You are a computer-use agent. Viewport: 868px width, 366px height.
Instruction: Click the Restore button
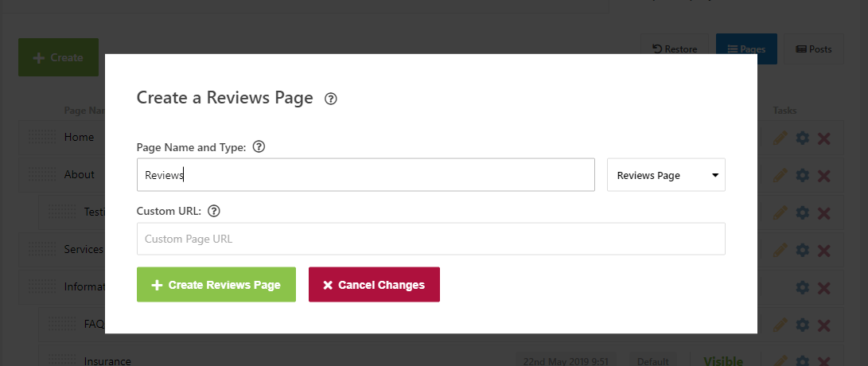pyautogui.click(x=675, y=49)
